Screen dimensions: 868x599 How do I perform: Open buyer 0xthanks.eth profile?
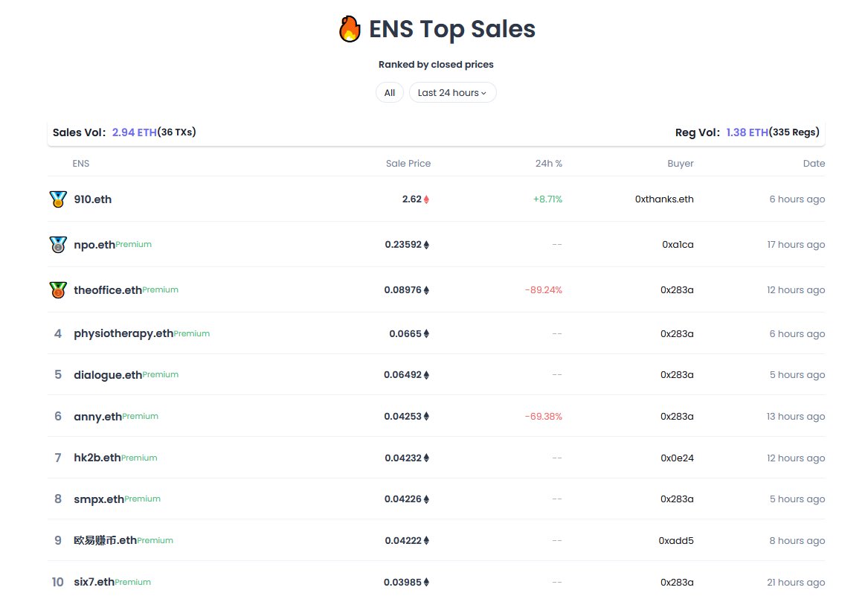663,199
